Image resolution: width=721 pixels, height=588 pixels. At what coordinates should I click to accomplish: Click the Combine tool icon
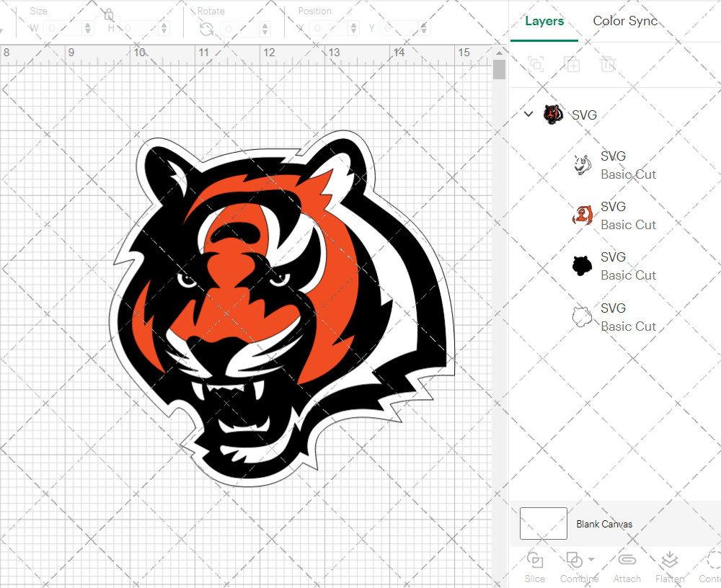[575, 561]
